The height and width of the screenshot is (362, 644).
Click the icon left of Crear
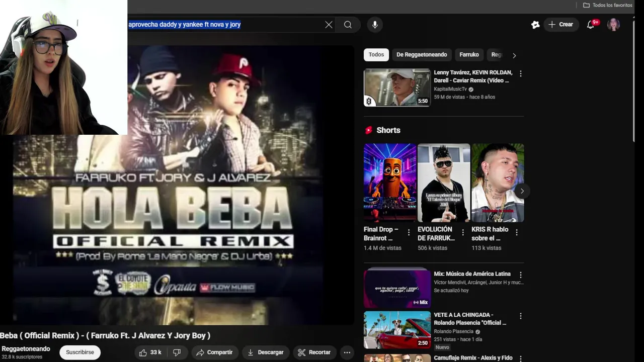[535, 25]
